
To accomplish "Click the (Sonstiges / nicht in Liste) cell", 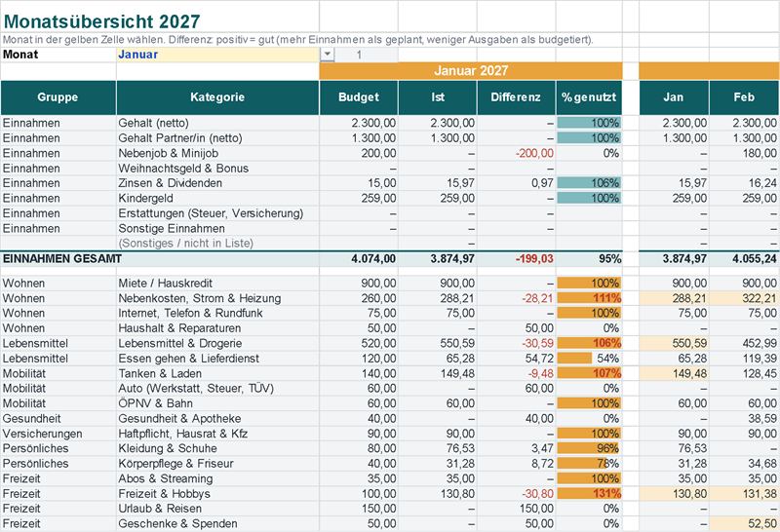I will pos(217,244).
